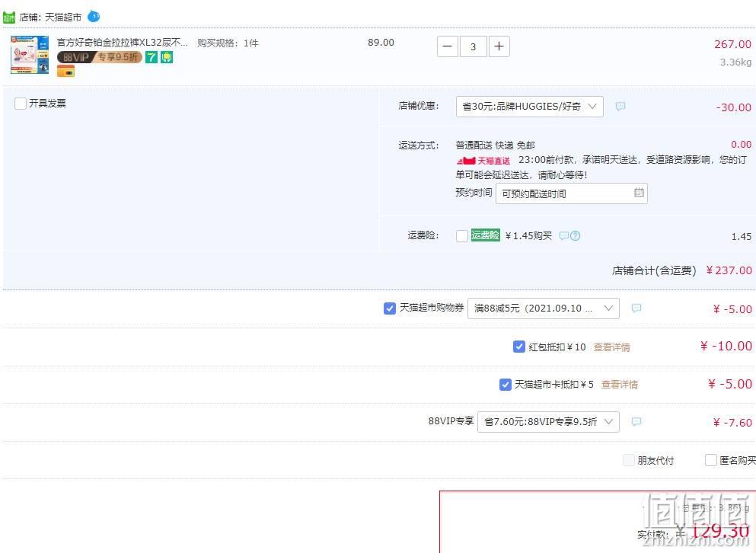The width and height of the screenshot is (756, 553).
Task: Open the 满88减5元 coupon dropdown
Action: pyautogui.click(x=544, y=308)
